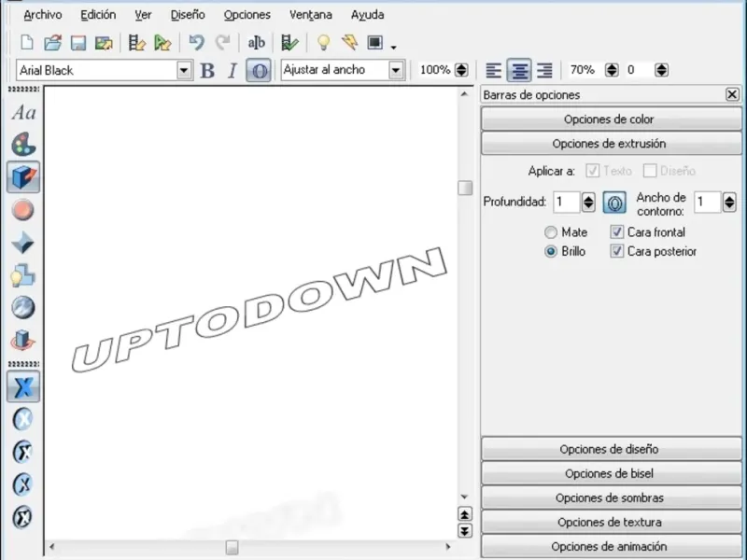The image size is (747, 560).
Task: Center align the text
Action: 519,71
